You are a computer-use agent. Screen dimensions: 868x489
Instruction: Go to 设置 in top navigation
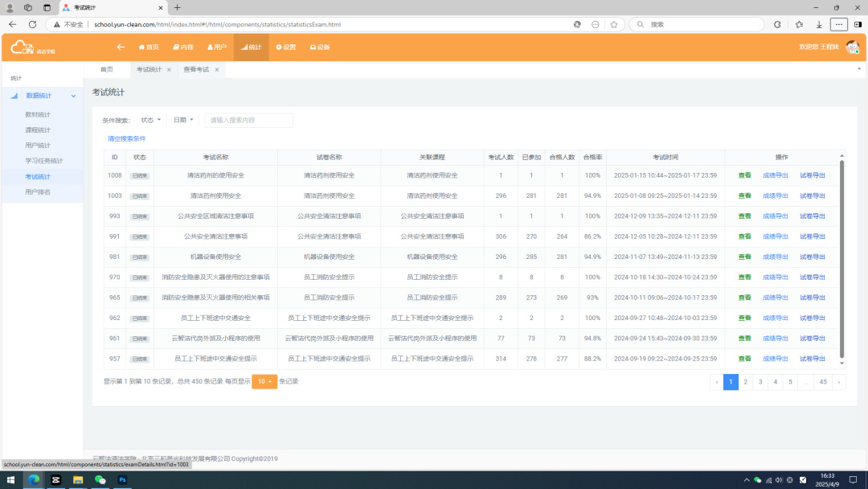(x=286, y=47)
